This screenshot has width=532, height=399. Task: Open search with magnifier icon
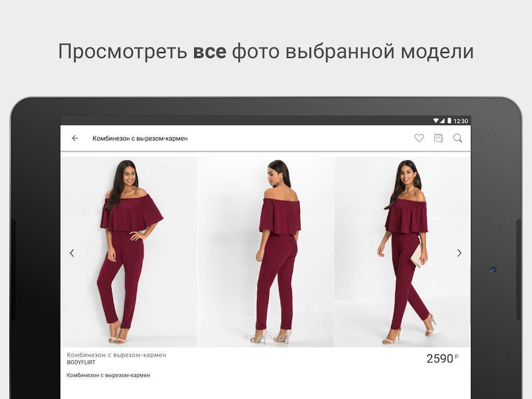[458, 138]
